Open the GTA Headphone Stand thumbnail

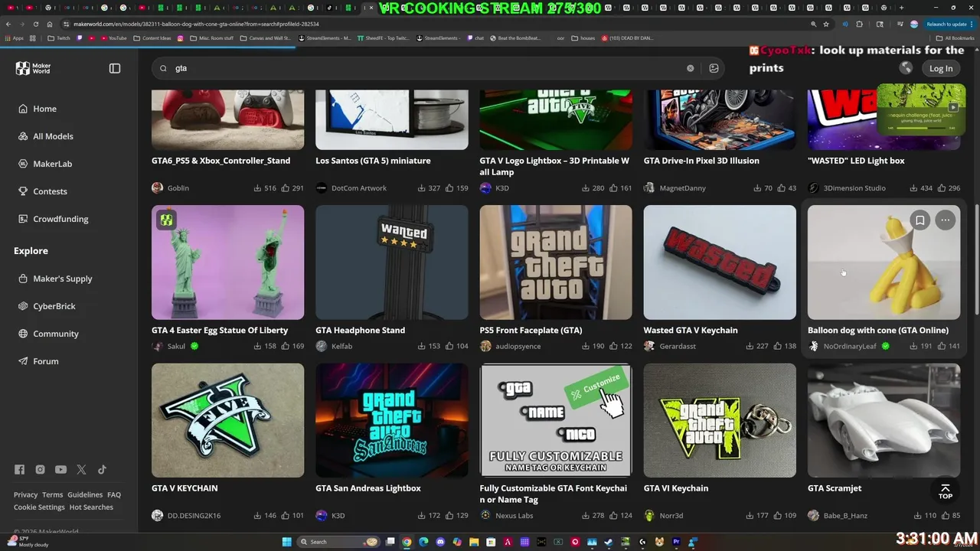(391, 262)
